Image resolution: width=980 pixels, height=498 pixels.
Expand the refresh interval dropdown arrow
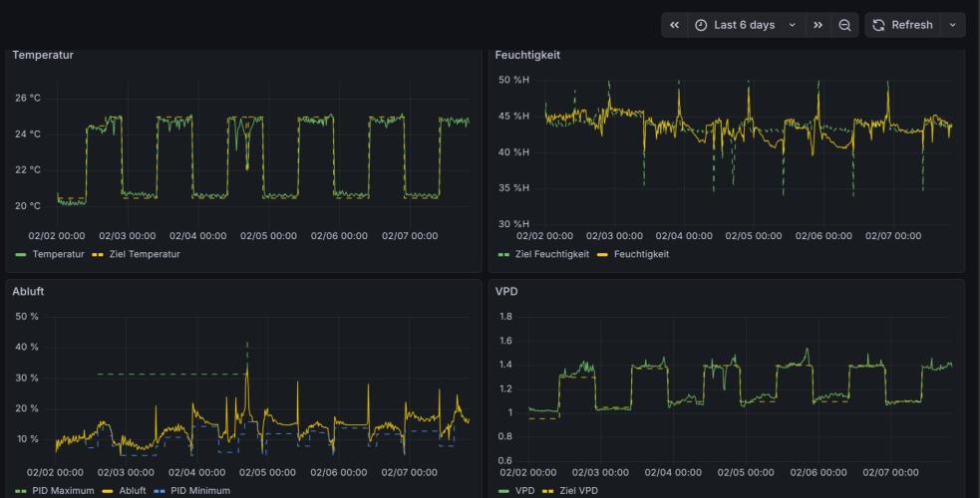click(x=953, y=25)
